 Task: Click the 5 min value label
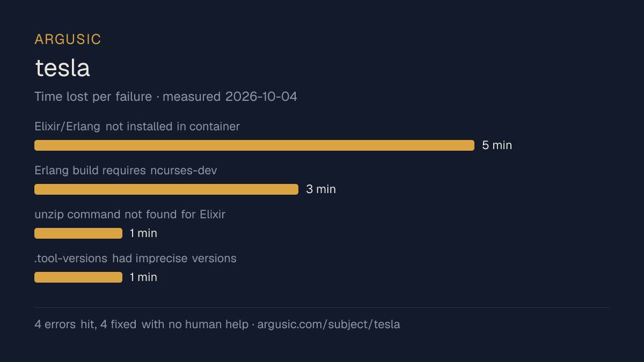(497, 145)
